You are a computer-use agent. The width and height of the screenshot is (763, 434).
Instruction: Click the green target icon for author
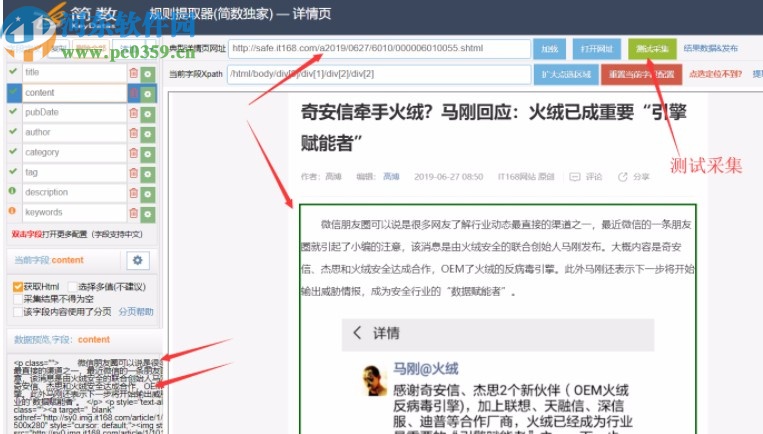pos(147,134)
